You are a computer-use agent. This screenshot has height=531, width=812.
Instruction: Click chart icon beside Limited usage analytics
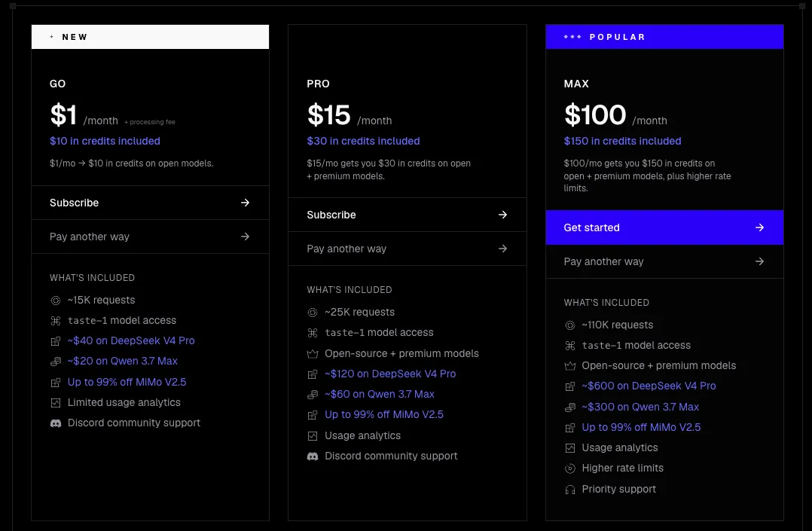point(56,402)
